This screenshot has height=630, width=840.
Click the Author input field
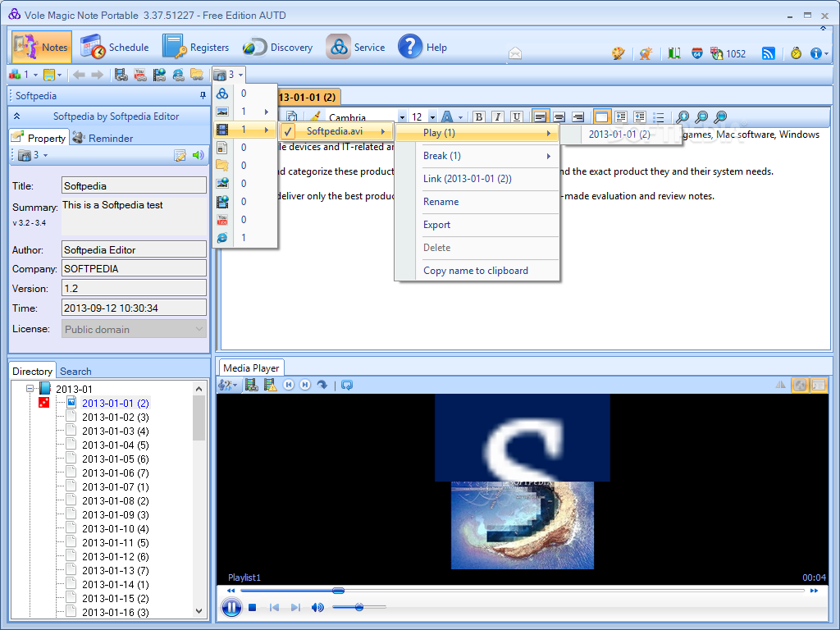[x=134, y=249]
